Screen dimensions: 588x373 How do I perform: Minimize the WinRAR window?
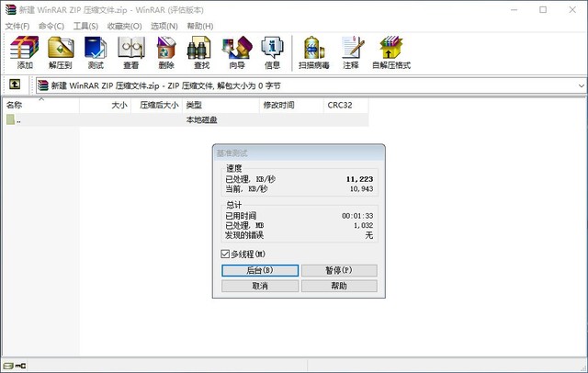tap(514, 10)
